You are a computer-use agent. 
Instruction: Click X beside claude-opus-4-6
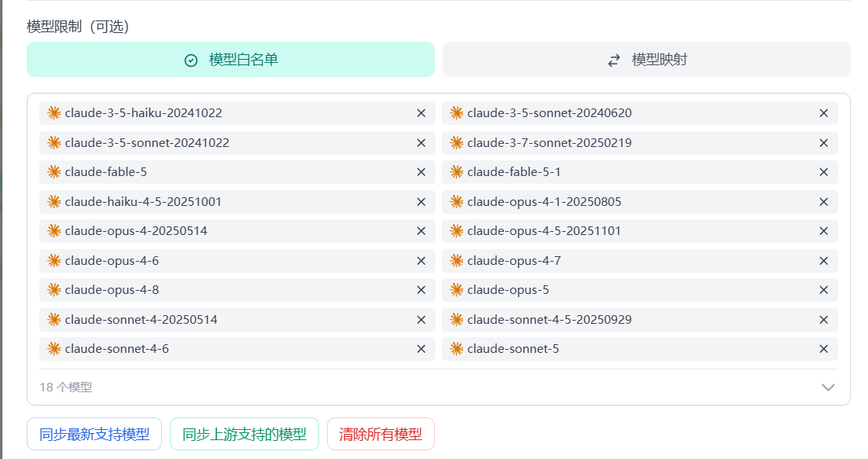(x=421, y=261)
